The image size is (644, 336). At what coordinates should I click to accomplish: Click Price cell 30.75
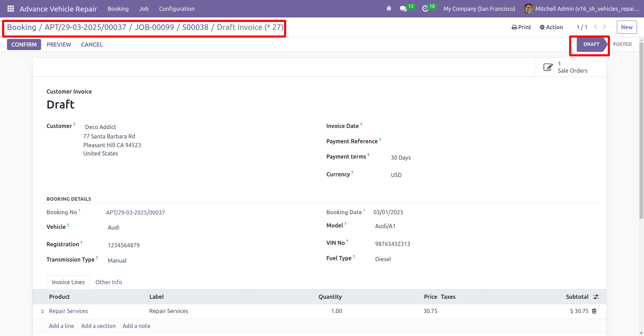[391, 311]
